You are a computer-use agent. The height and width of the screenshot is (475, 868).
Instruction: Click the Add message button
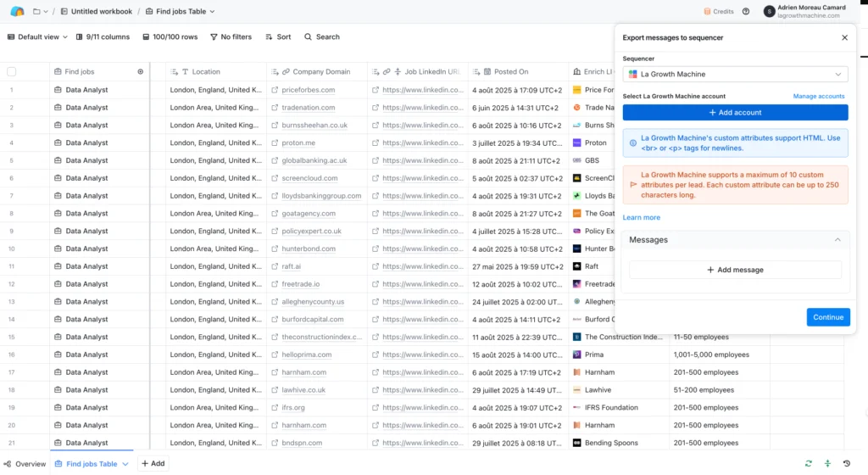(x=735, y=270)
